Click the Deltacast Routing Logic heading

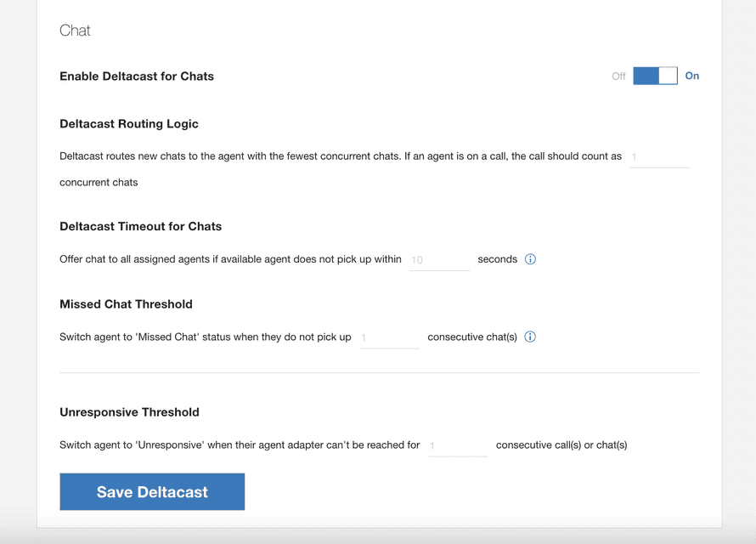pos(129,124)
